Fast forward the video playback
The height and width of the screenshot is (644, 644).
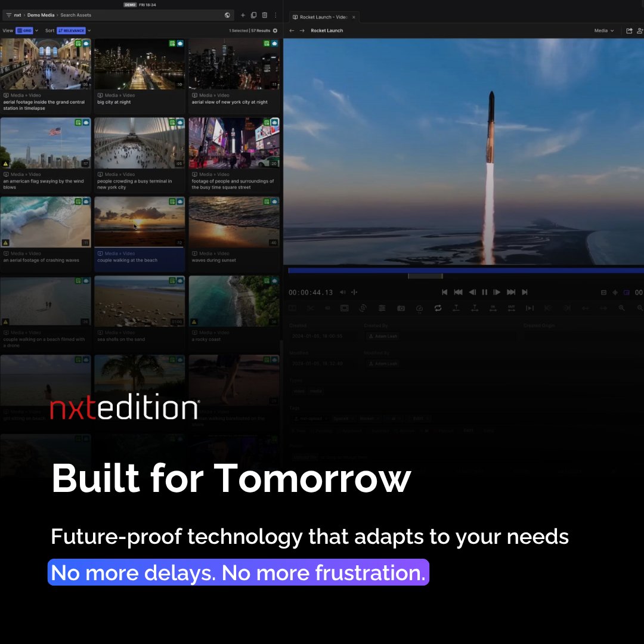511,292
